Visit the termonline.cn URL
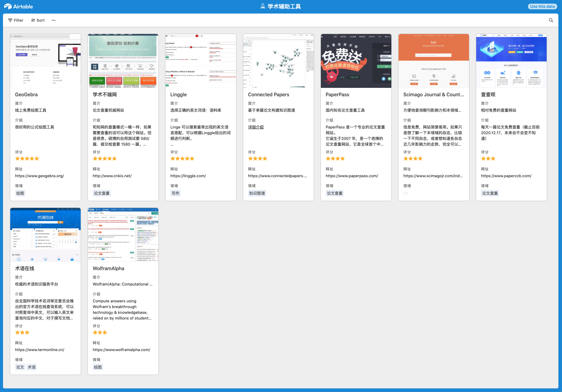Viewport: 562px width, 392px height. [40, 350]
